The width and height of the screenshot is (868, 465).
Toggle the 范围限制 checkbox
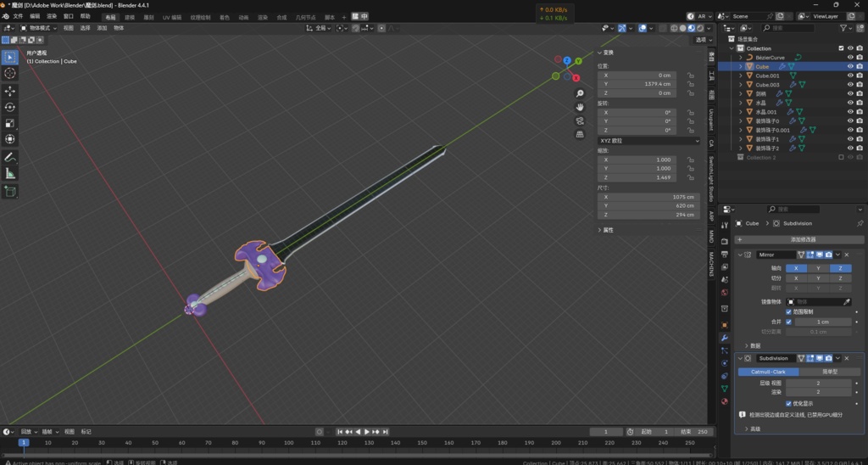coord(789,312)
